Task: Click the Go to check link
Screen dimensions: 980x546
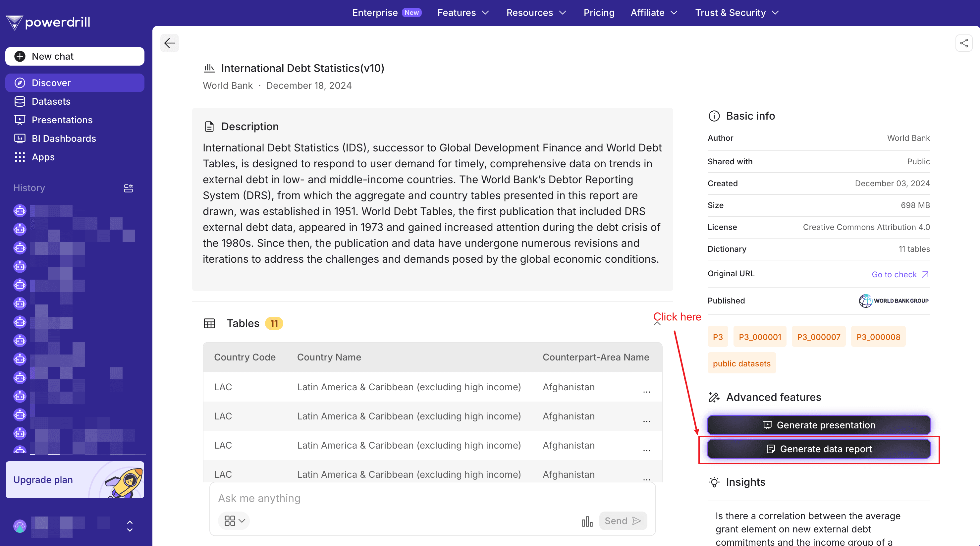Action: (900, 274)
